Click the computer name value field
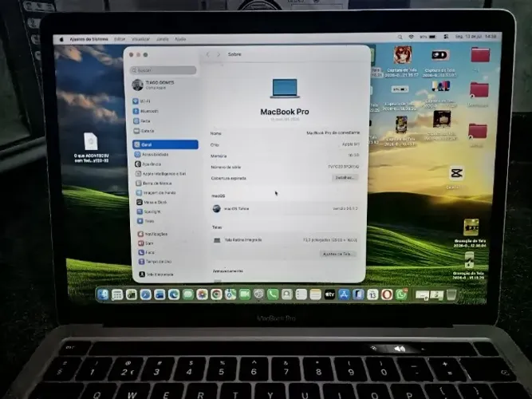The image size is (532, 399). click(333, 132)
